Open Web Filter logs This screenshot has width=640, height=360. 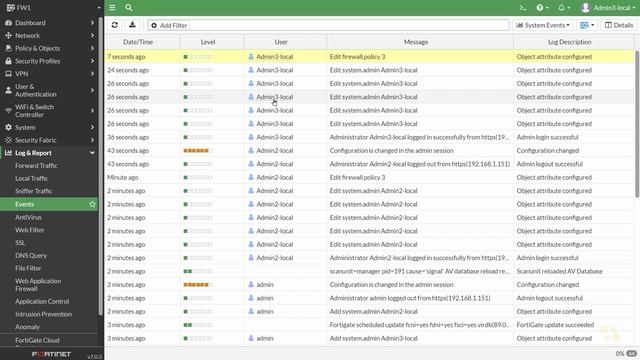pyautogui.click(x=29, y=230)
